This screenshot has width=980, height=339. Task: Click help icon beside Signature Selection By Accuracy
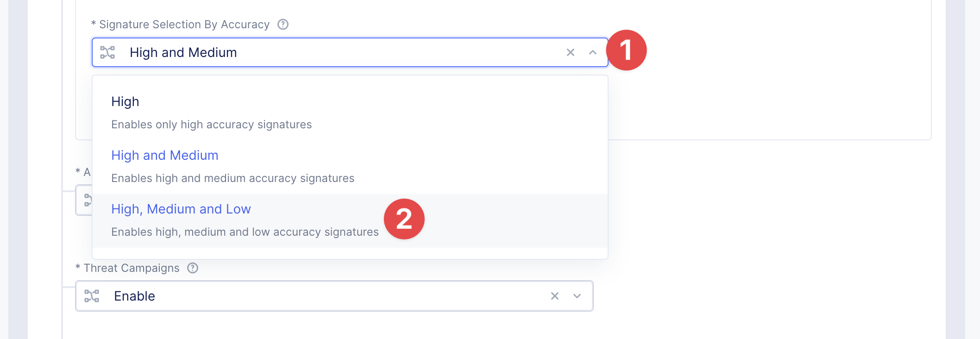point(283,25)
